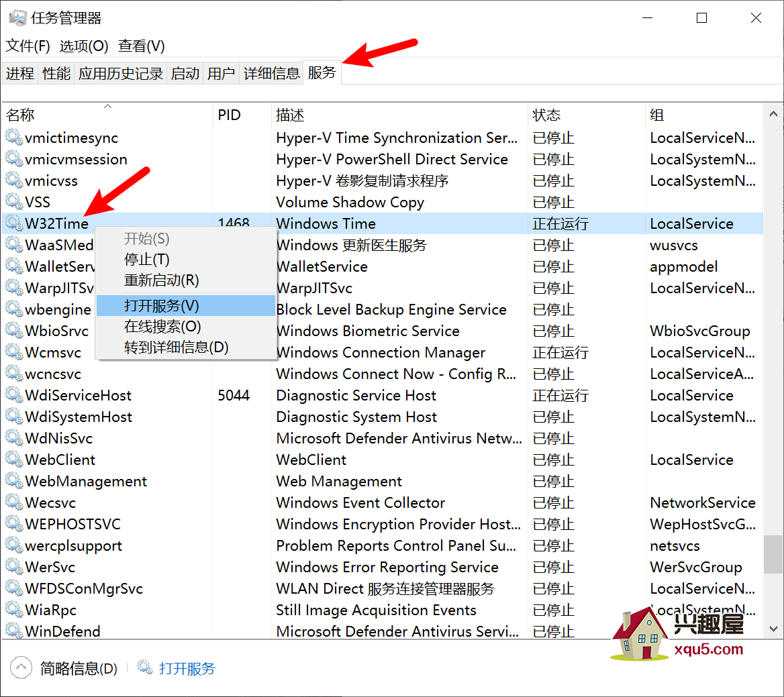The width and height of the screenshot is (784, 697).
Task: Click the service icon next to WdNisSvc
Action: pyautogui.click(x=14, y=438)
